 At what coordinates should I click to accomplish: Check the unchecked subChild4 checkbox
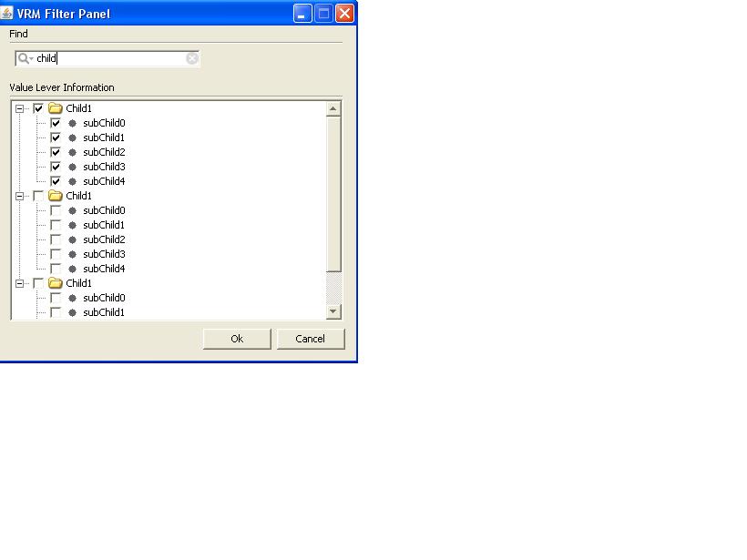click(x=56, y=269)
